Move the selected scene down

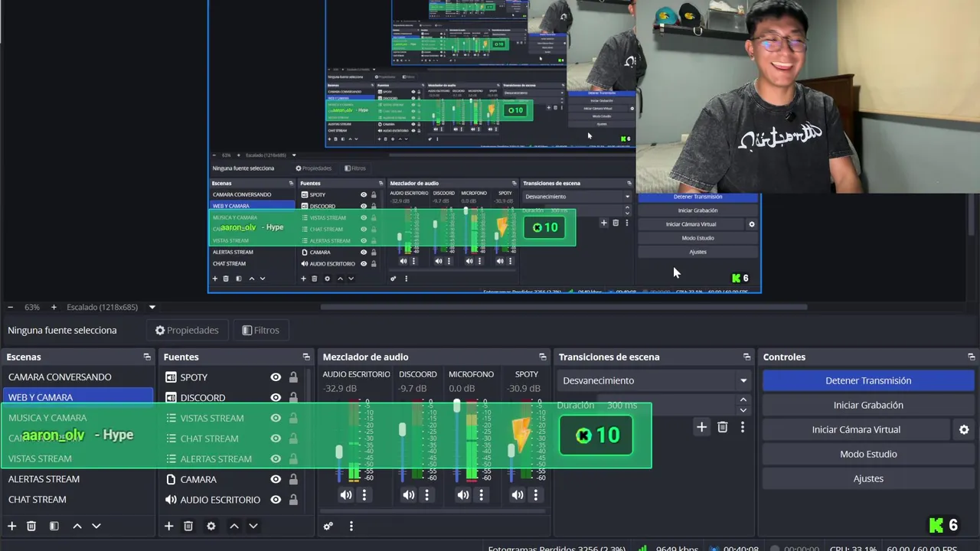tap(96, 526)
